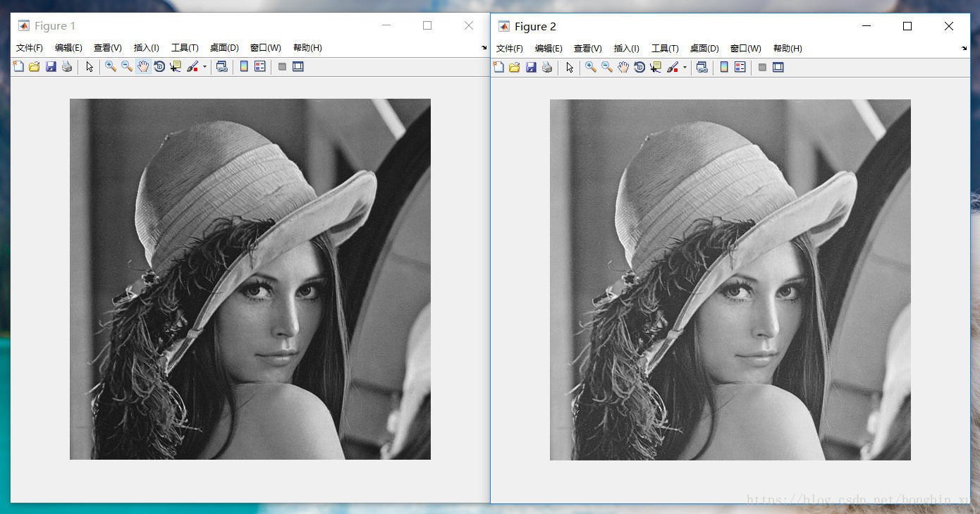
Task: Open 帮助(H) menu in Figure 2
Action: (788, 49)
